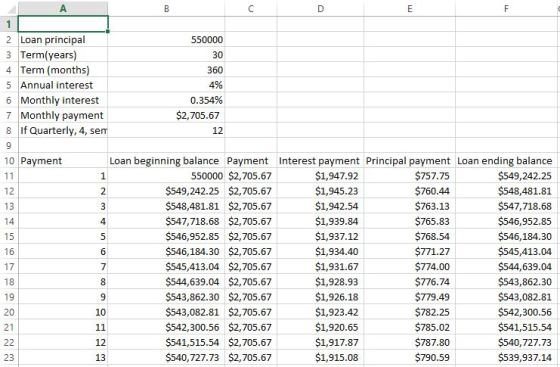Image resolution: width=560 pixels, height=367 pixels.
Task: Select the 550000 value in row 2
Action: 166,40
